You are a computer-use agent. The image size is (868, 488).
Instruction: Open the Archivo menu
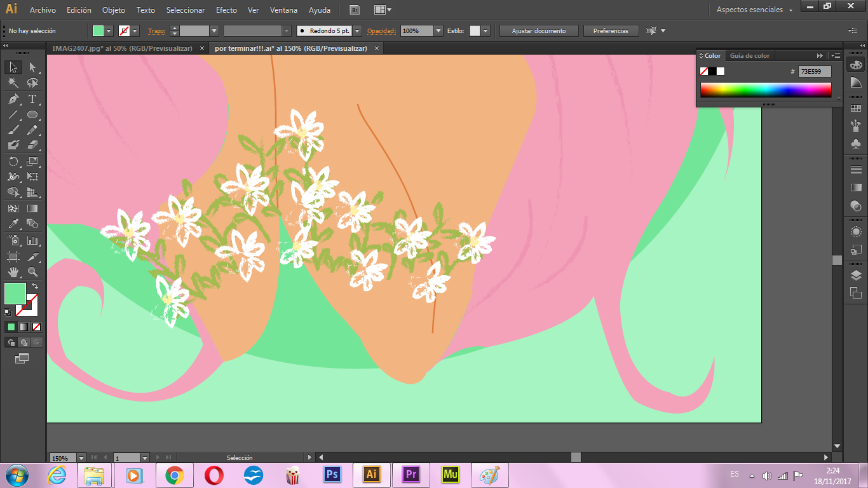coord(43,10)
